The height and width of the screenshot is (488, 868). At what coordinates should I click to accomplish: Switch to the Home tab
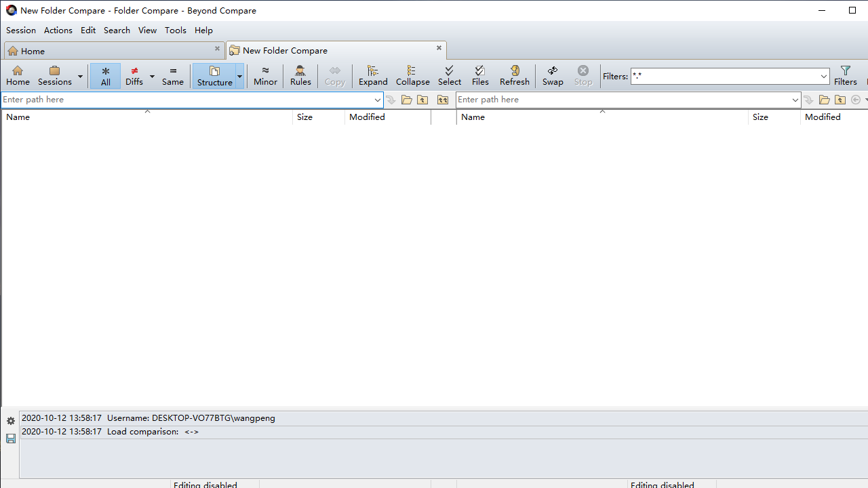click(x=33, y=51)
